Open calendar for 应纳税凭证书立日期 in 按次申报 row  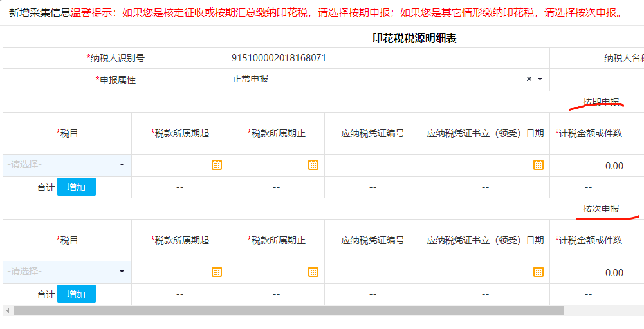pyautogui.click(x=538, y=272)
